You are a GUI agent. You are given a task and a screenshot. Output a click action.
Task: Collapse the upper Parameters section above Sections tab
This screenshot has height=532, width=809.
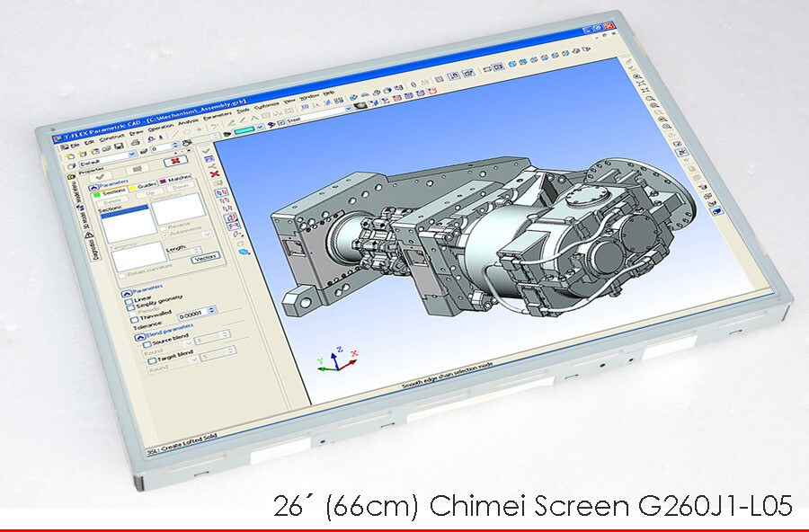click(93, 187)
